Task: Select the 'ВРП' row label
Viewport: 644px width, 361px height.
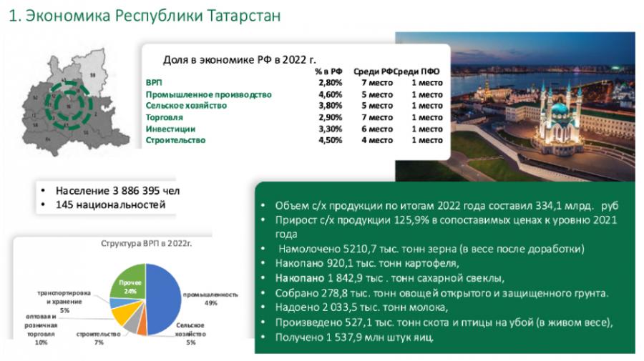Action: [x=154, y=82]
